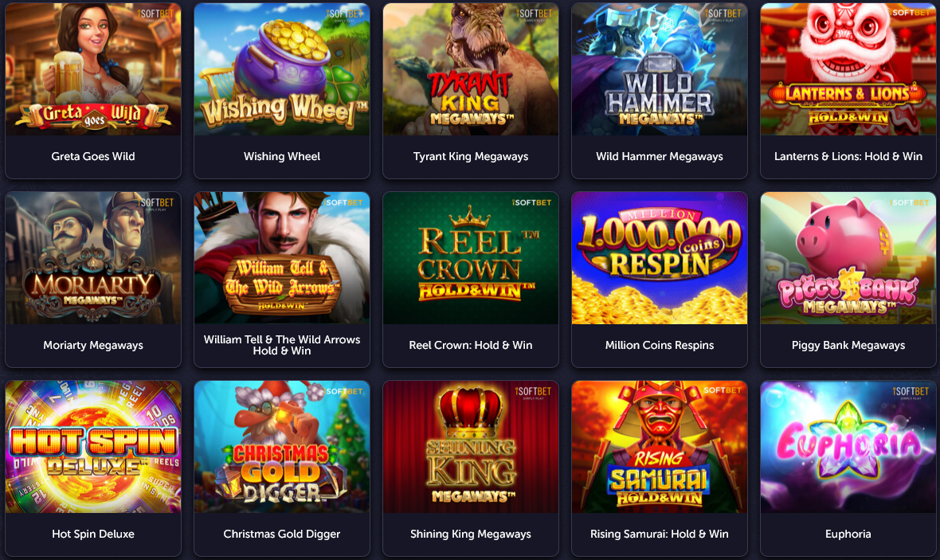The height and width of the screenshot is (560, 940).
Task: Open the Greta Goes Wild game thumbnail
Action: coord(93,69)
